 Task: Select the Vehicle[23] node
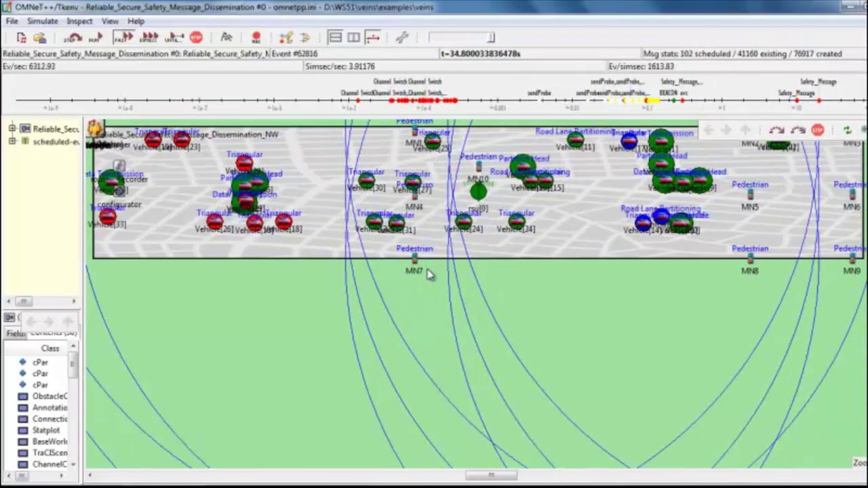pyautogui.click(x=182, y=140)
